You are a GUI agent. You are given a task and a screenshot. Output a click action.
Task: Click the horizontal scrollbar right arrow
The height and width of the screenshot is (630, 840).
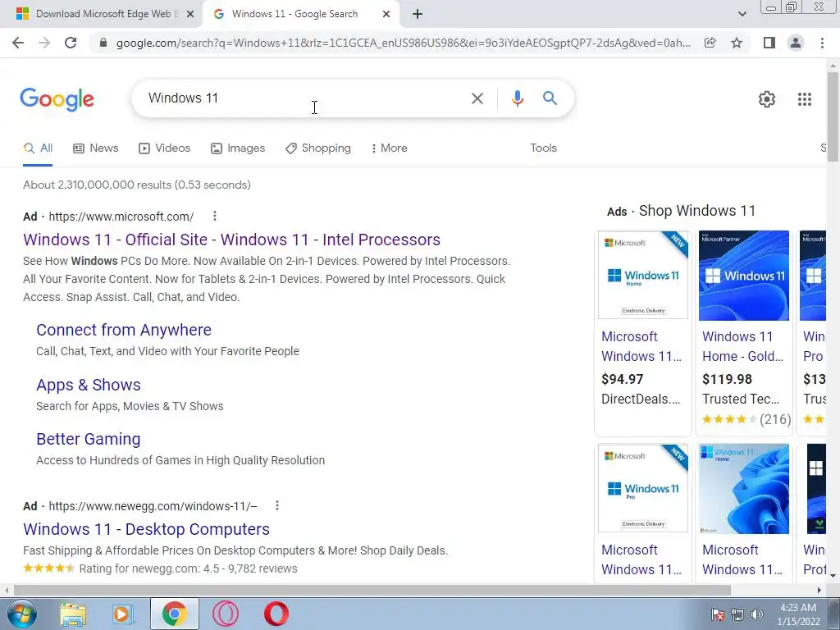819,590
